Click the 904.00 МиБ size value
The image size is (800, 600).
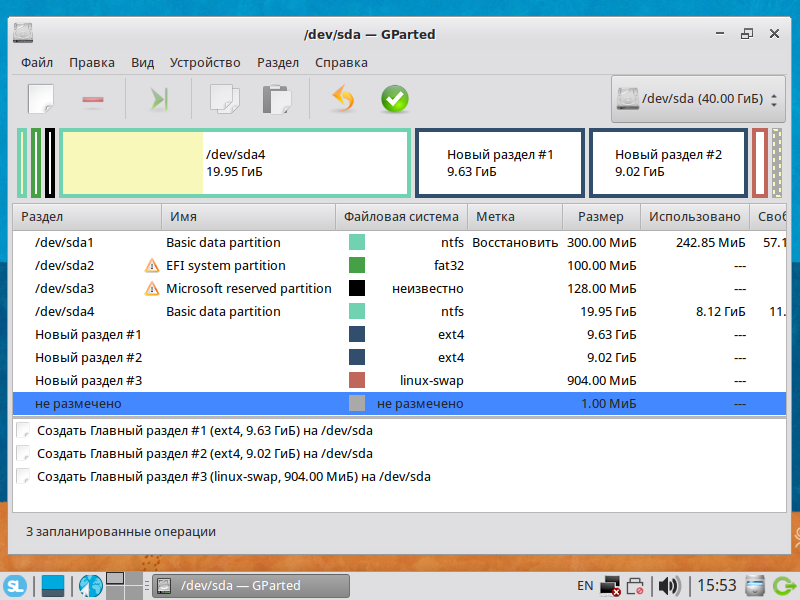pos(602,381)
